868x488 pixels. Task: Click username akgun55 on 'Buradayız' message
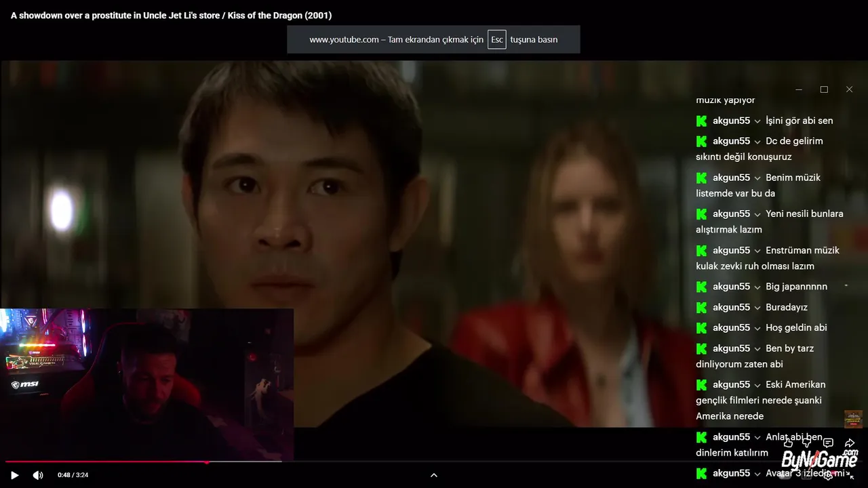[731, 307]
